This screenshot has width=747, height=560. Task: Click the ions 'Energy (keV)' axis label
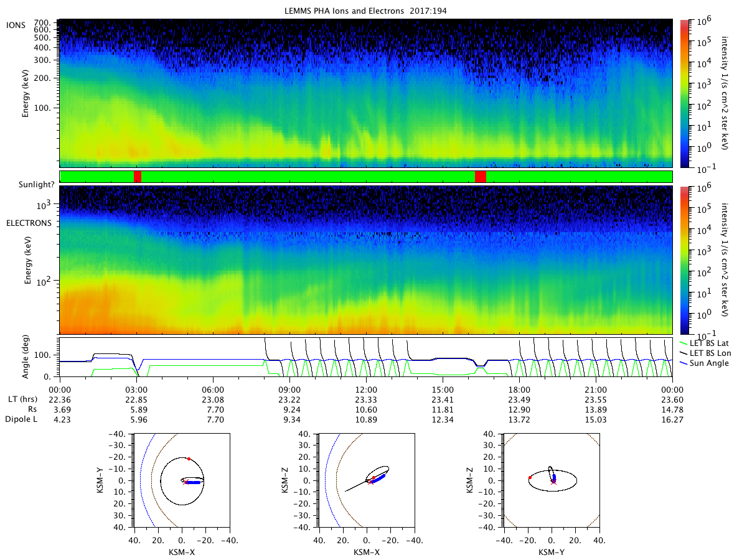point(25,93)
